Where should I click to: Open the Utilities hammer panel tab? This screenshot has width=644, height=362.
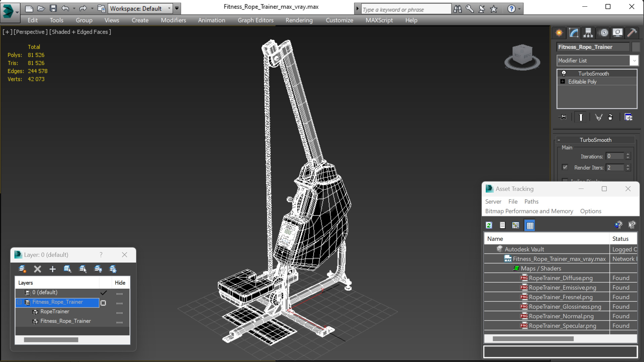click(x=632, y=32)
